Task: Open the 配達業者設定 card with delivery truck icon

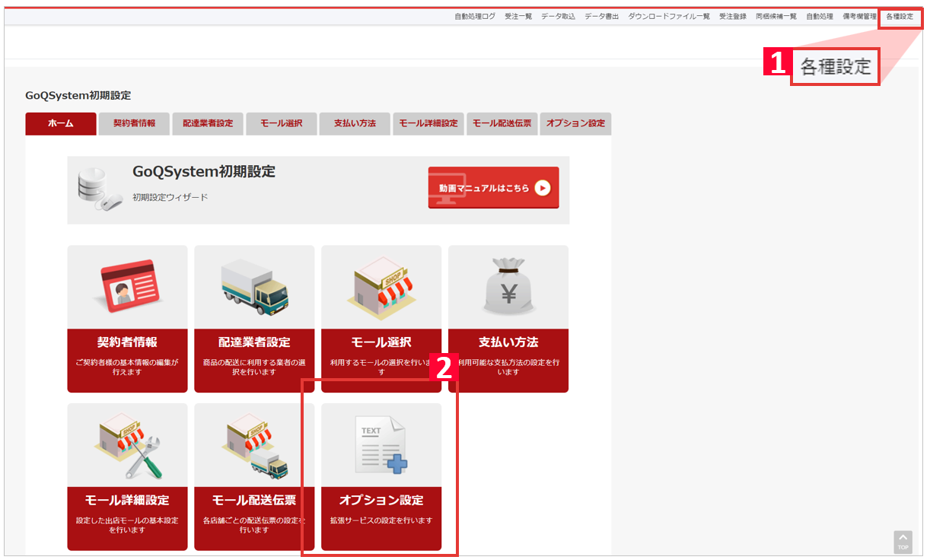Action: [254, 319]
